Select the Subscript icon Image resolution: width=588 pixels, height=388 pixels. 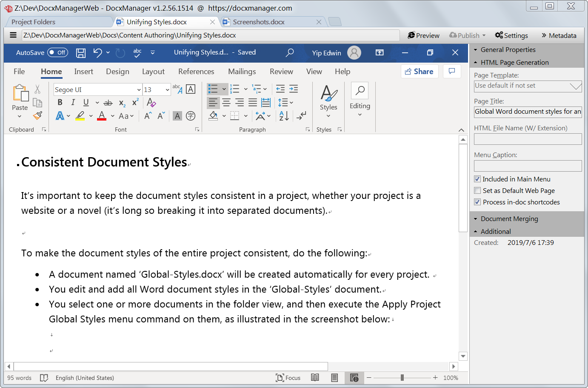point(123,102)
